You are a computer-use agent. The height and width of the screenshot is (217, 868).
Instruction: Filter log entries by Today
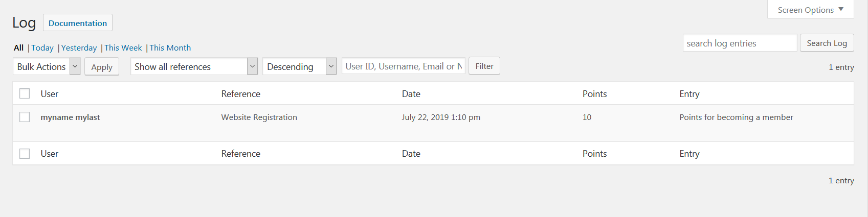click(42, 47)
